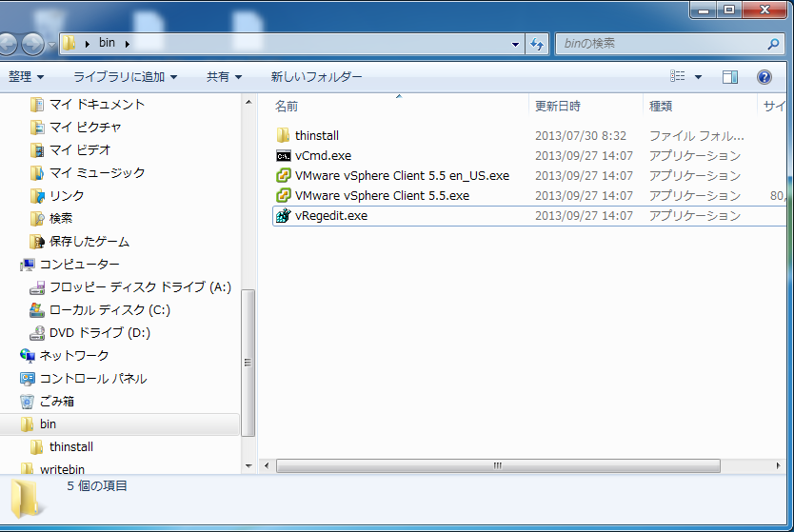
Task: Click the thinstall folder icon in file list
Action: [x=283, y=136]
